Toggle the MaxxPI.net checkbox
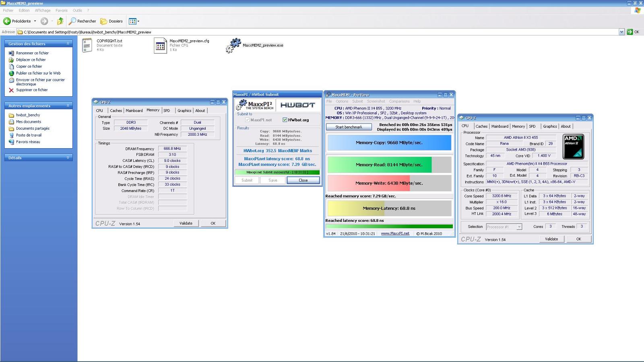Image resolution: width=644 pixels, height=362 pixels. click(x=247, y=120)
